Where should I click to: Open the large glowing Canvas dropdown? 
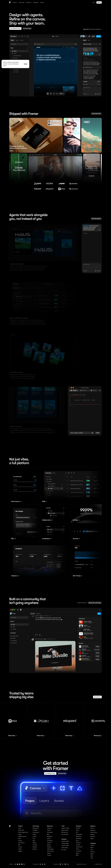click(35, 788)
